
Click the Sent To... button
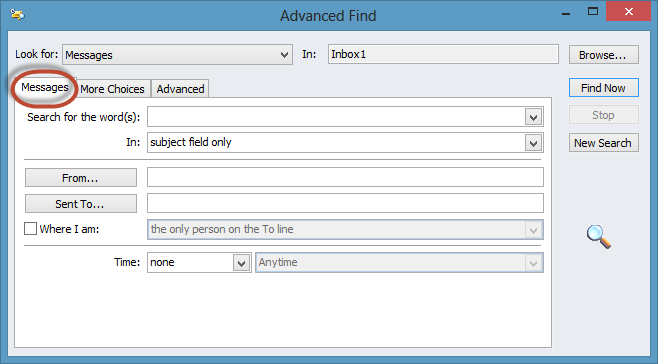[x=81, y=204]
